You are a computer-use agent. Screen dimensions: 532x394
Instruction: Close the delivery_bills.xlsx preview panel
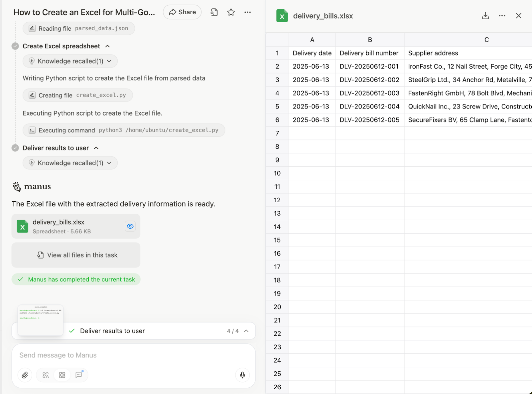coord(518,16)
